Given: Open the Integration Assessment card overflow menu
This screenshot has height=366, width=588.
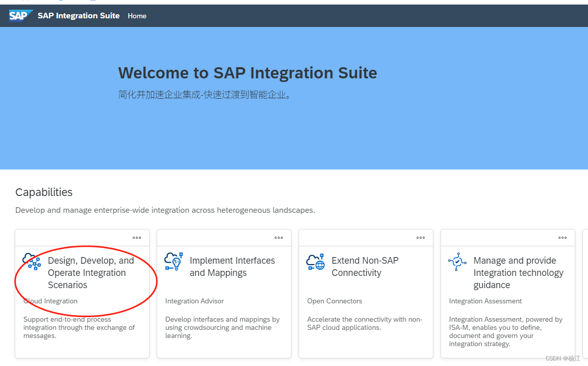Looking at the screenshot, I should click(x=562, y=237).
